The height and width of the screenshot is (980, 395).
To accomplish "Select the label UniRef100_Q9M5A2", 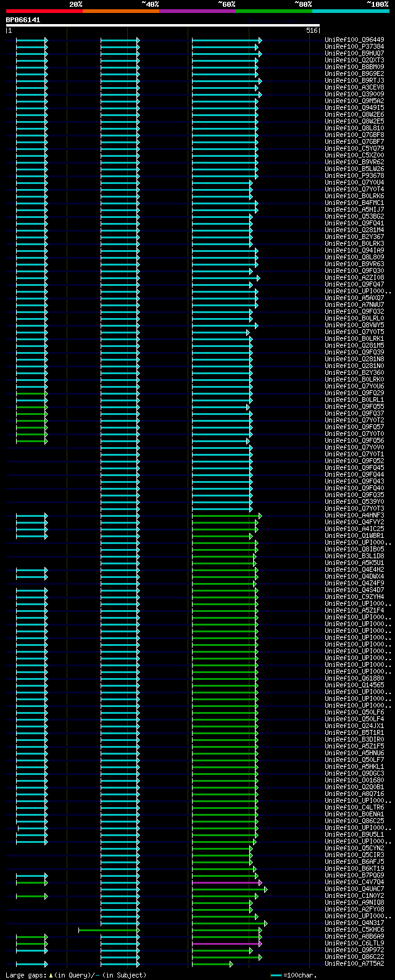I will [x=354, y=101].
